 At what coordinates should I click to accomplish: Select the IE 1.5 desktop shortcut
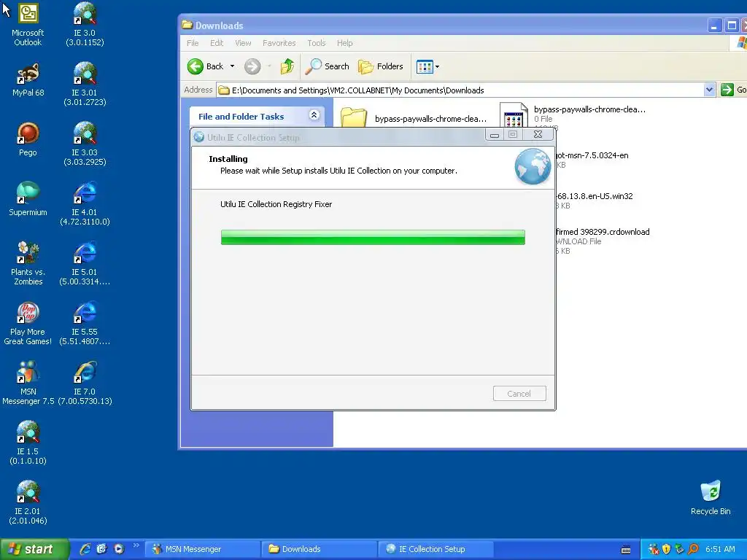tap(28, 443)
